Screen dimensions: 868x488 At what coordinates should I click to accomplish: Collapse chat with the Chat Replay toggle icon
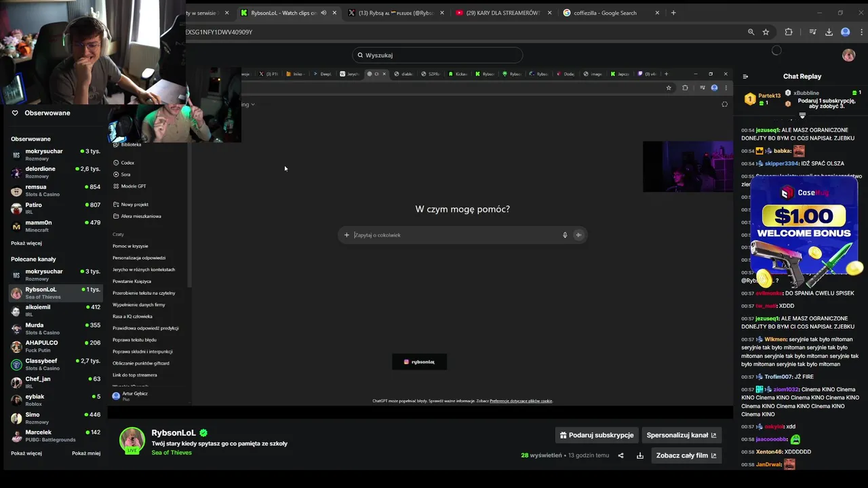[x=745, y=77]
